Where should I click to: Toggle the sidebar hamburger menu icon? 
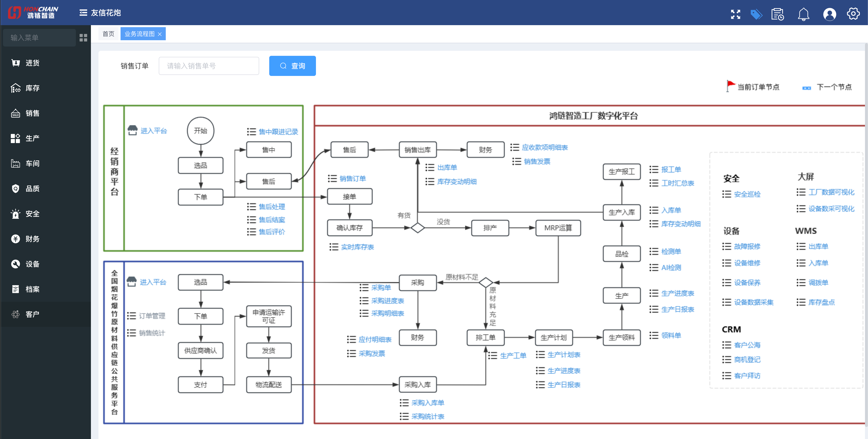pyautogui.click(x=83, y=13)
